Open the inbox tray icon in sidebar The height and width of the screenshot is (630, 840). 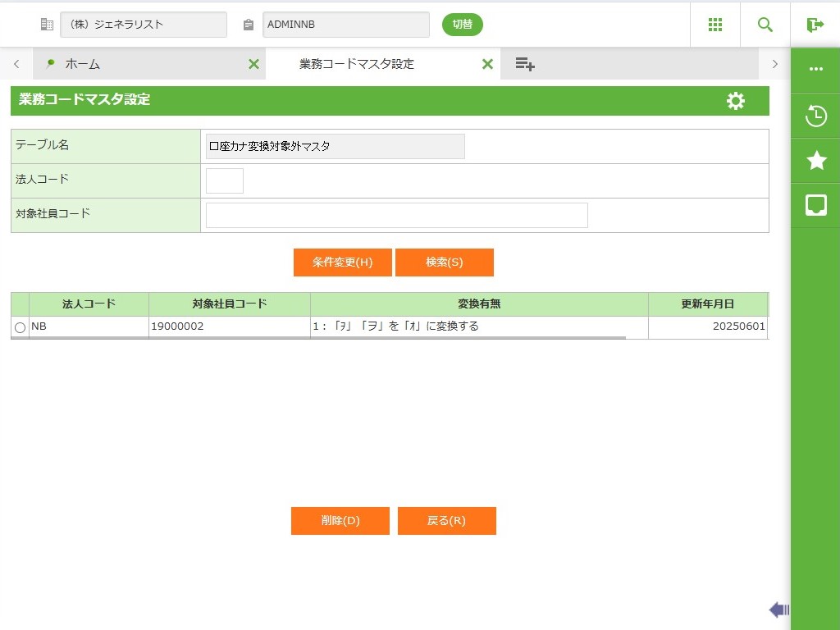(x=816, y=205)
